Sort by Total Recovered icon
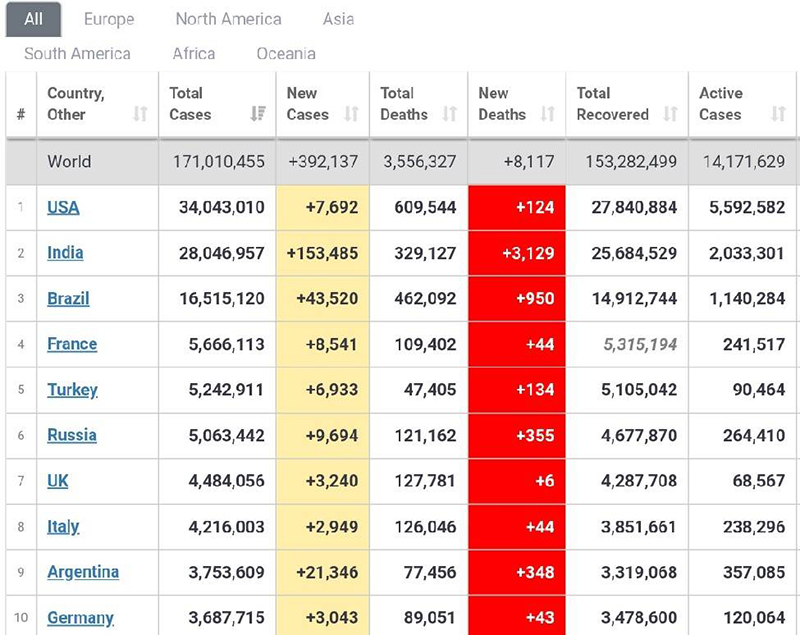Image resolution: width=800 pixels, height=635 pixels. pos(670,114)
